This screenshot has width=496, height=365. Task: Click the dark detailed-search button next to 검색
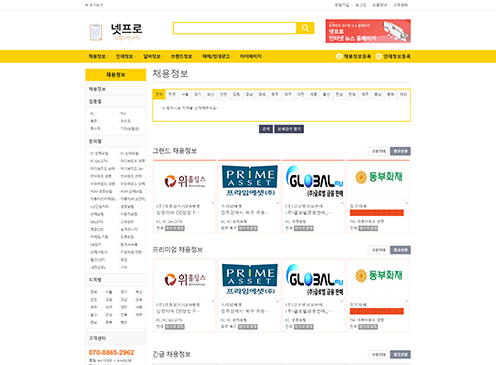point(289,129)
